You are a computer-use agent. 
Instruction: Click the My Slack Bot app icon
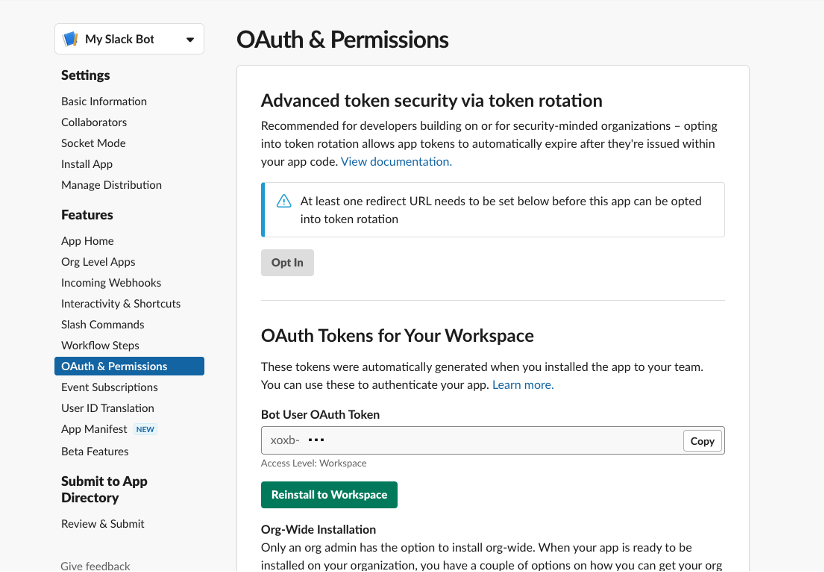(70, 39)
